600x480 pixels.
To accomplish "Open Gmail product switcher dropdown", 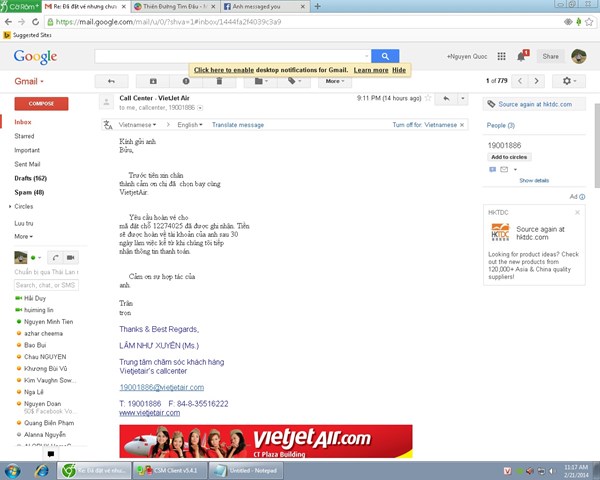I will (29, 81).
